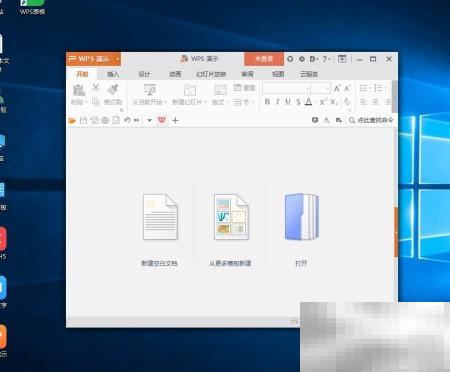Expand From Current Slide dropdown arrow
Image resolution: width=450 pixels, height=372 pixels.
[165, 102]
